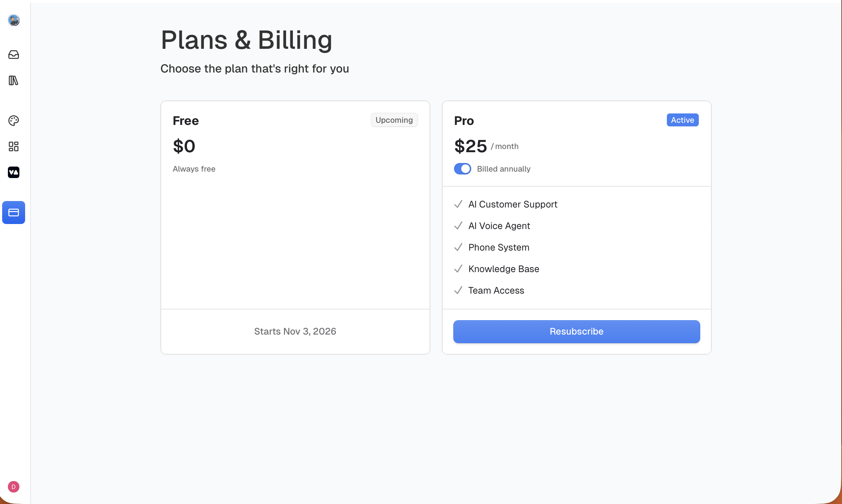Click the Upcoming badge on Free plan

[394, 120]
